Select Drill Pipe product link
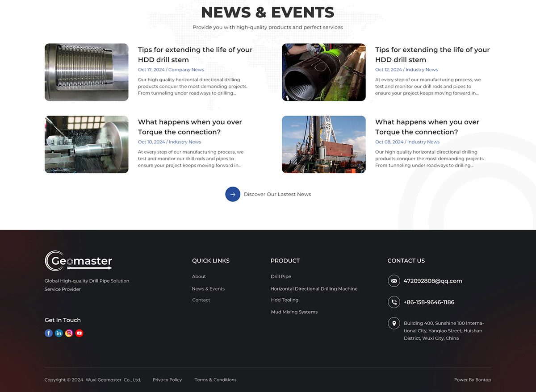The image size is (536, 392). pos(281,276)
